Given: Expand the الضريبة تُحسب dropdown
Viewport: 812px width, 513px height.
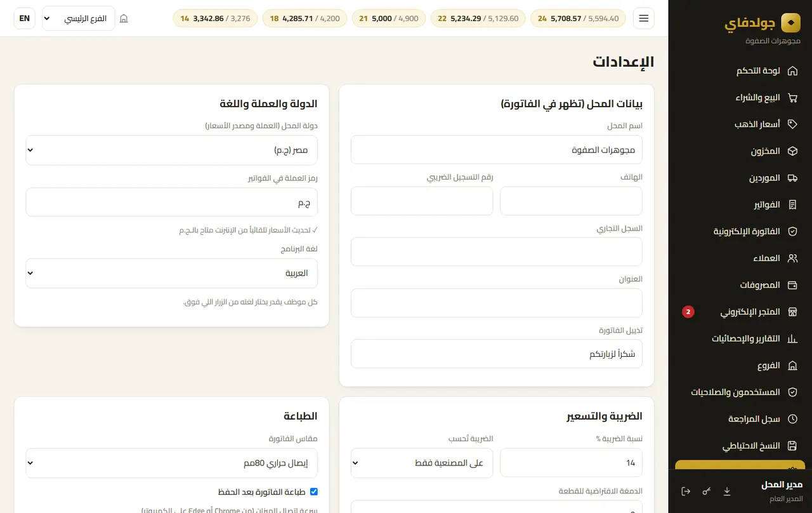Looking at the screenshot, I should point(422,463).
